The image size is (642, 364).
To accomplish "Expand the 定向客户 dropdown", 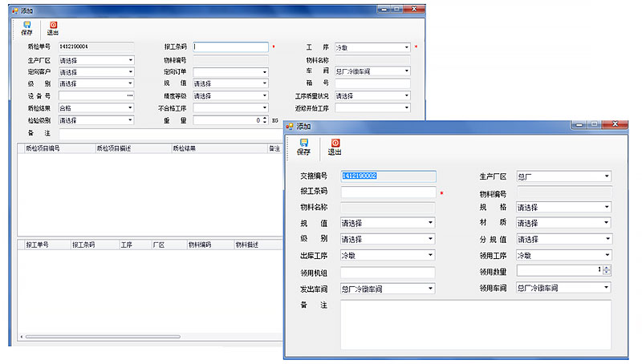I will [130, 71].
